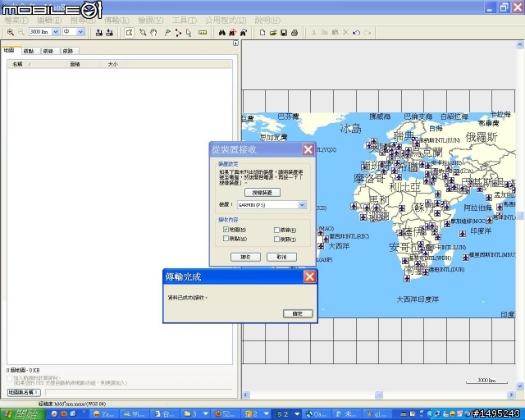Click the map scroll up arrow
Screen dimensions: 525x420
[x=520, y=44]
